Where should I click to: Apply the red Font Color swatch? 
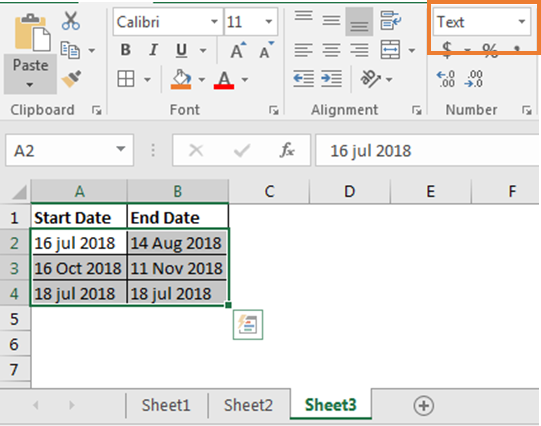(x=224, y=80)
